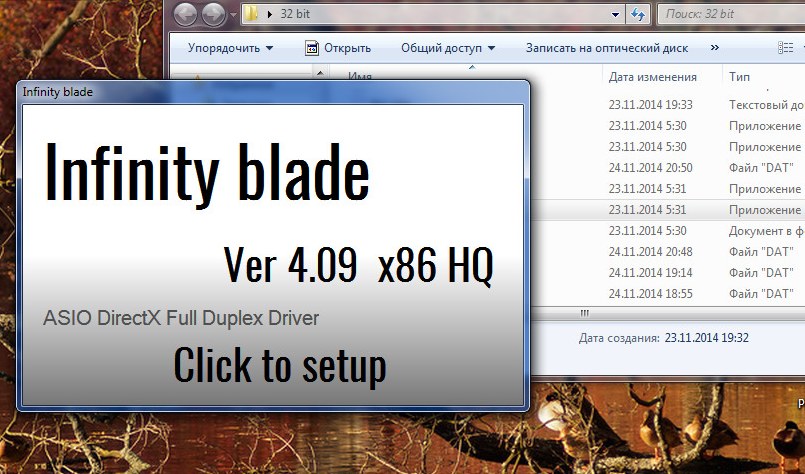Click the Back arrow in Explorer window
The height and width of the screenshot is (474, 805).
[185, 14]
